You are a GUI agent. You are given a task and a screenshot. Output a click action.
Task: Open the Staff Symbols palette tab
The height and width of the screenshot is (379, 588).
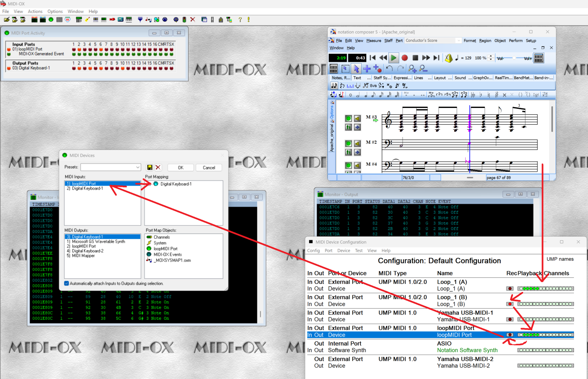coord(382,78)
